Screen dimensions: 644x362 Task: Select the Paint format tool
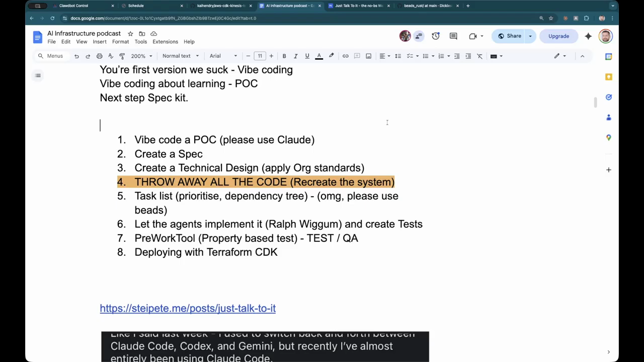pos(122,56)
